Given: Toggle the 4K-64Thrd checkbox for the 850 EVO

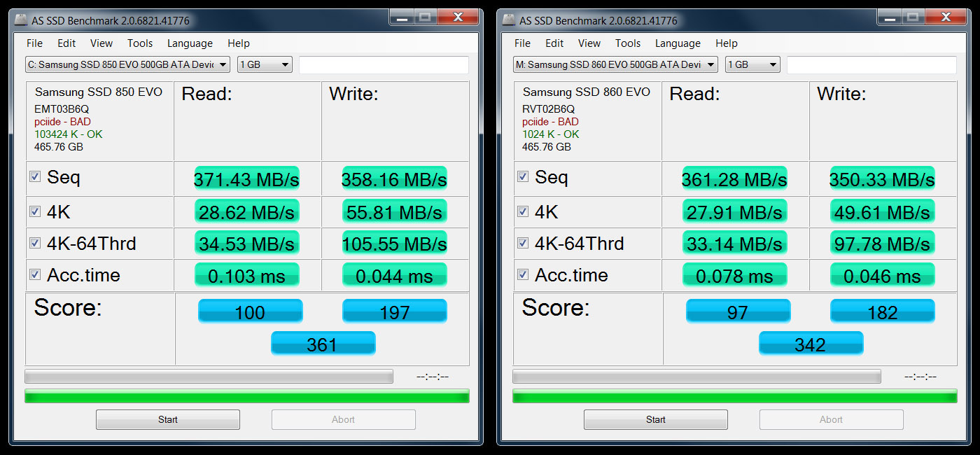Looking at the screenshot, I should click(x=34, y=242).
